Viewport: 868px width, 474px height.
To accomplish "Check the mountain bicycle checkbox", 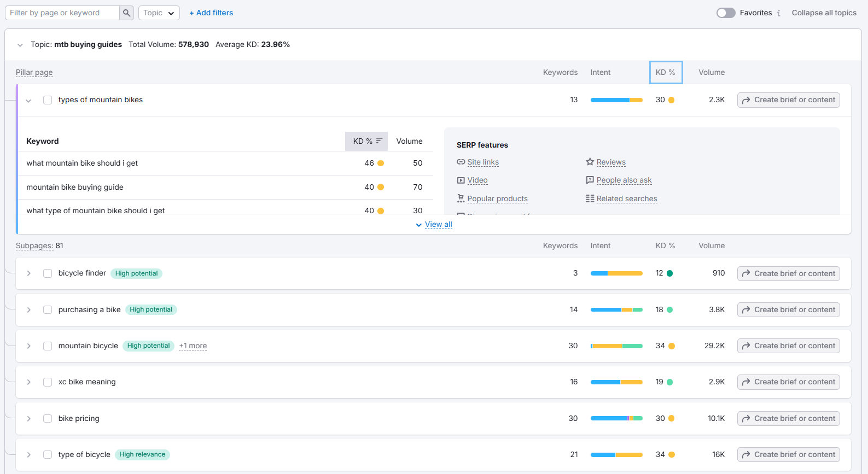I will pyautogui.click(x=48, y=346).
